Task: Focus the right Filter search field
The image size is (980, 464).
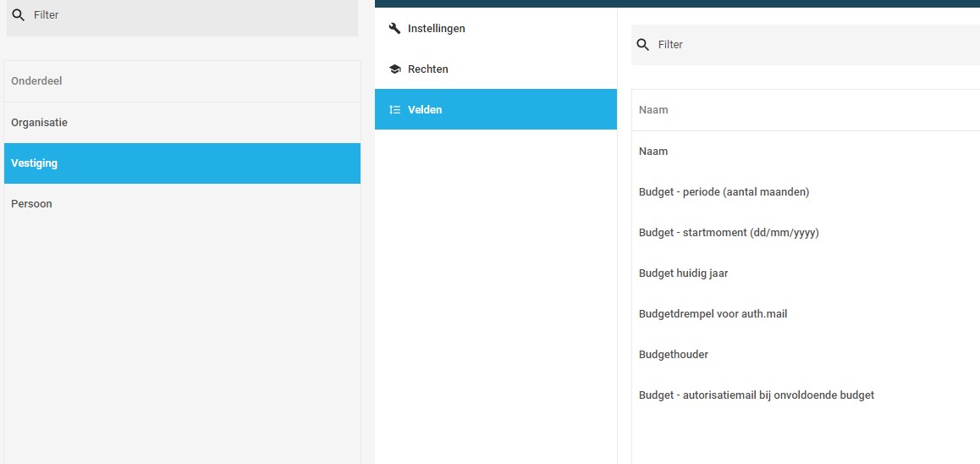Action: pyautogui.click(x=806, y=44)
